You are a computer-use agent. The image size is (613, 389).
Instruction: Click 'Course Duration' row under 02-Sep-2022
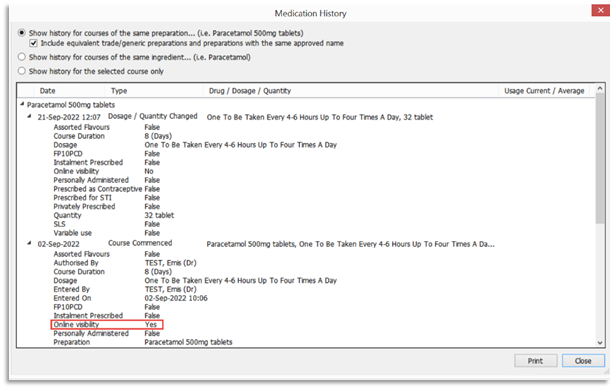click(x=113, y=272)
